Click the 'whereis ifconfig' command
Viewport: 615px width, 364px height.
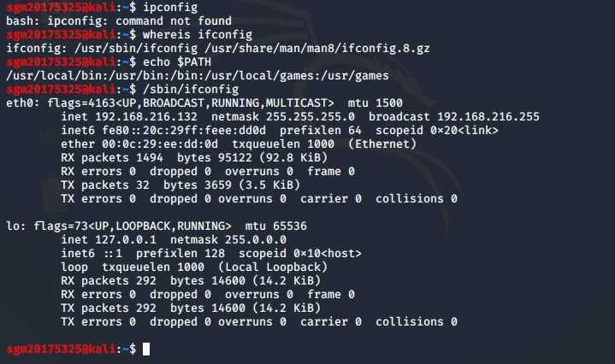click(x=198, y=34)
